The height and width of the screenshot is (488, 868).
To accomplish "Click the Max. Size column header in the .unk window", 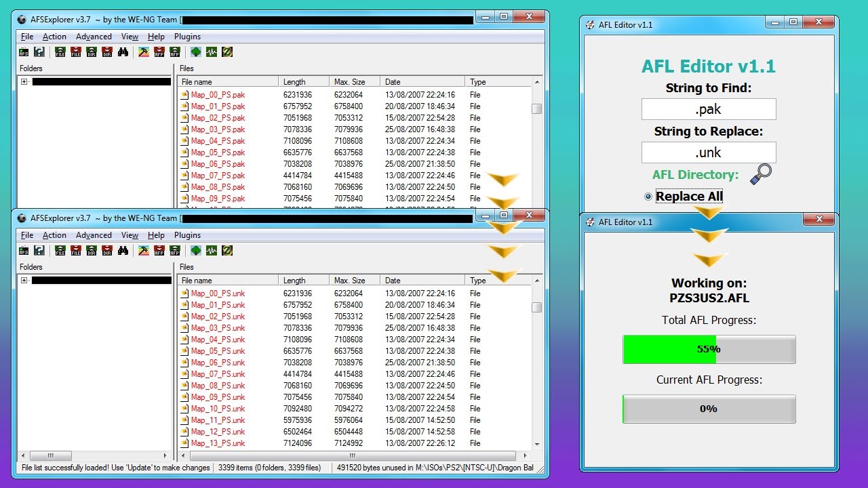I will [355, 280].
